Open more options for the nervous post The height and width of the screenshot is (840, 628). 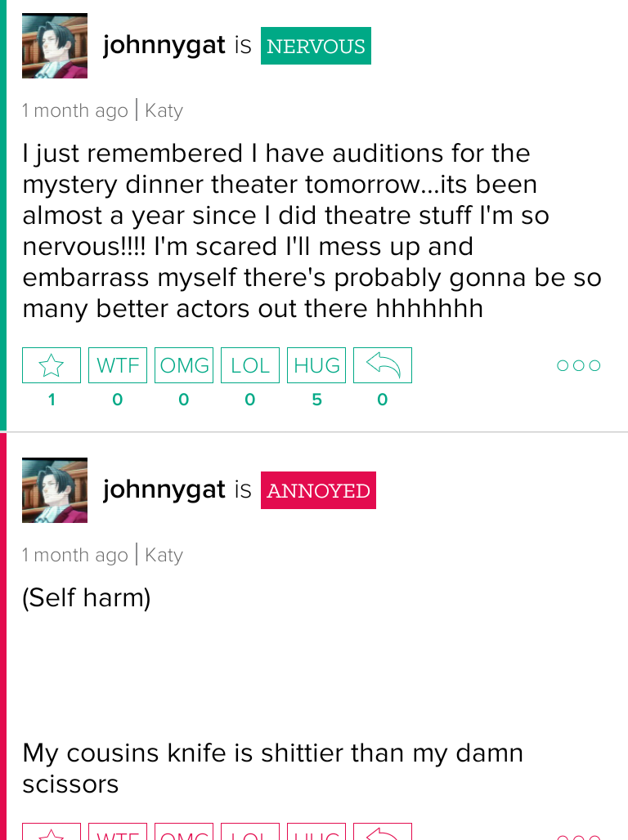(579, 365)
